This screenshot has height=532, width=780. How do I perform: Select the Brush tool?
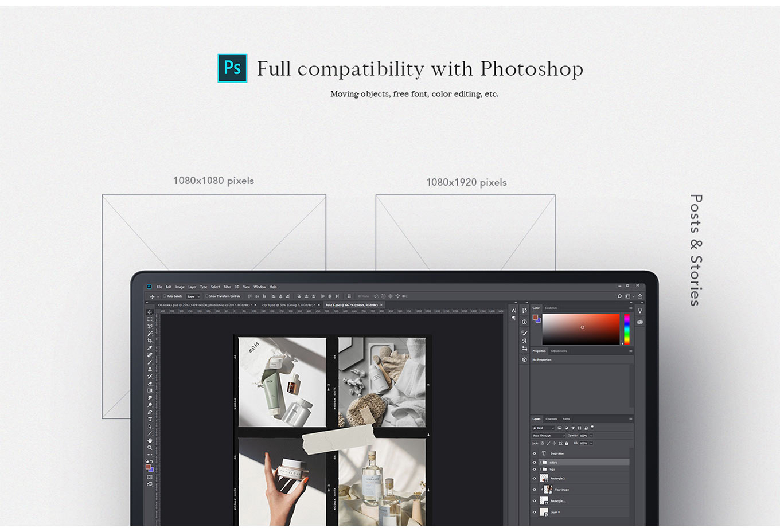coord(150,362)
